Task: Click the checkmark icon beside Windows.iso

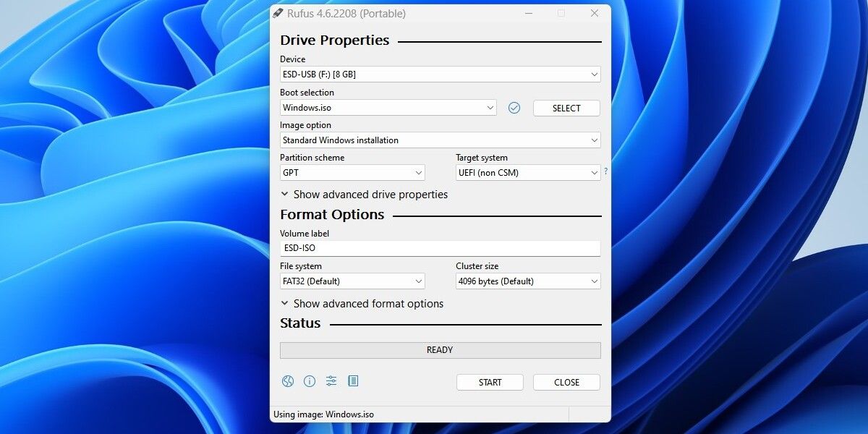Action: [514, 107]
